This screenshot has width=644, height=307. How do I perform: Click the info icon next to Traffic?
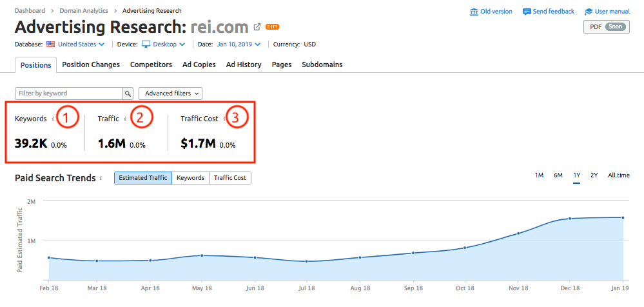pyautogui.click(x=125, y=119)
